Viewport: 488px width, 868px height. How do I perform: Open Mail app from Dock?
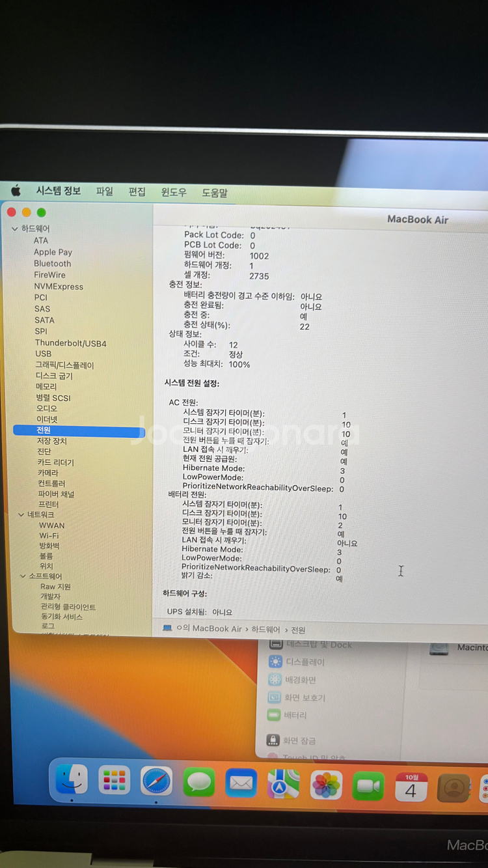241,783
